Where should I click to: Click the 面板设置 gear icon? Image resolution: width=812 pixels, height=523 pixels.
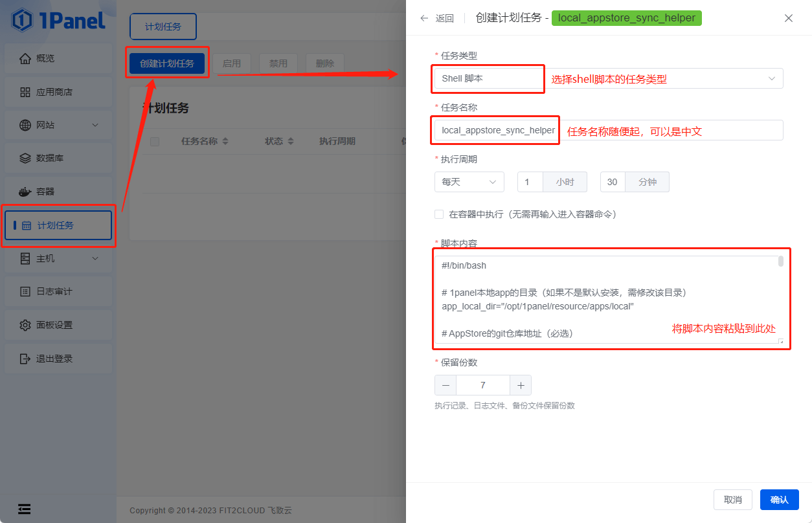tap(25, 325)
